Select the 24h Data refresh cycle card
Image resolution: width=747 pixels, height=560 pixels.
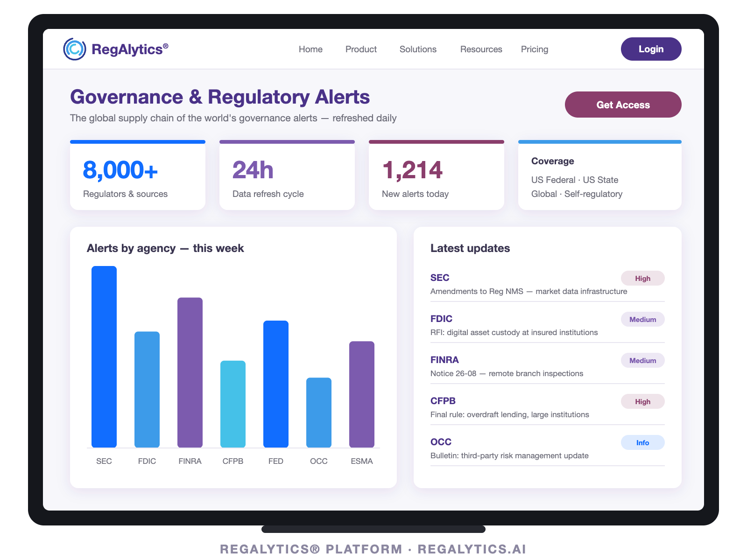tap(287, 175)
